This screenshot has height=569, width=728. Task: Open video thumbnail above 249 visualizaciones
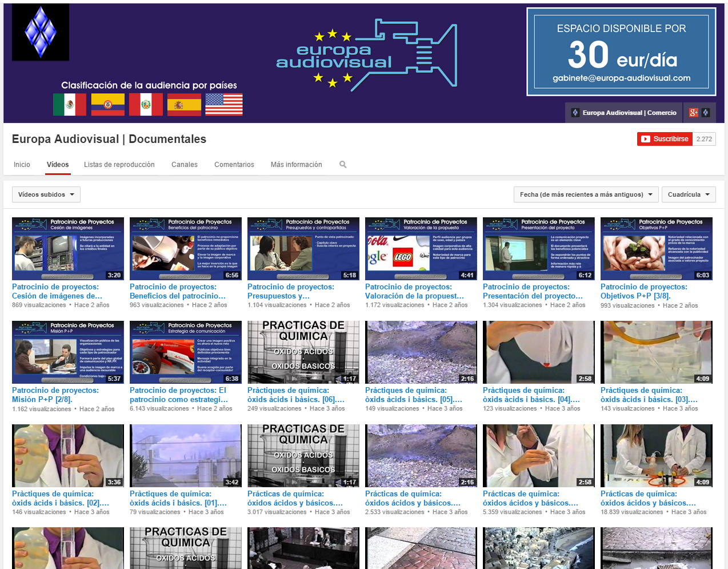point(303,352)
